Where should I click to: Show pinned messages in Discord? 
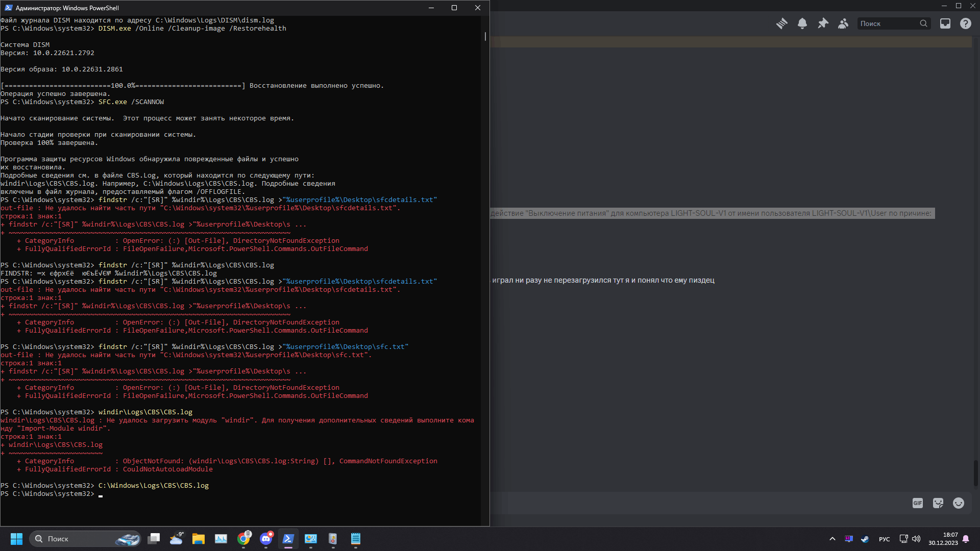(823, 23)
